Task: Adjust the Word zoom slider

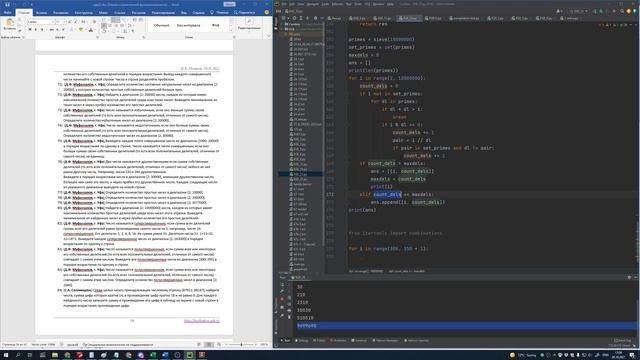Action: tap(242, 344)
